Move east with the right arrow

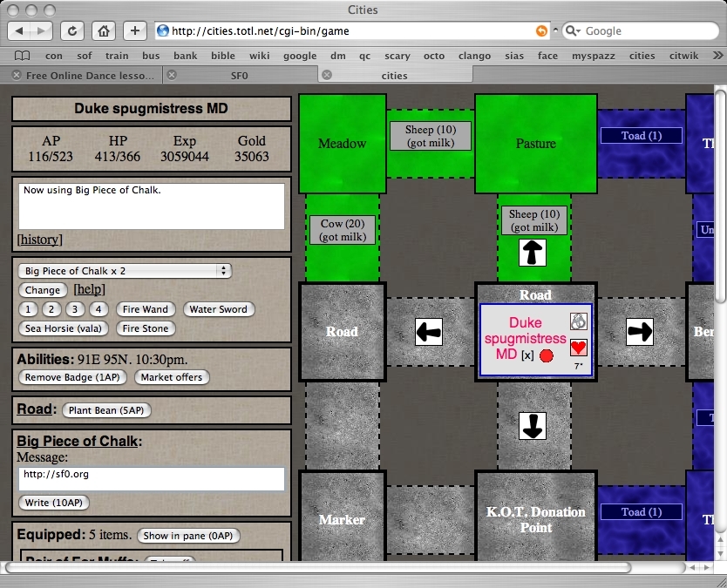click(640, 332)
